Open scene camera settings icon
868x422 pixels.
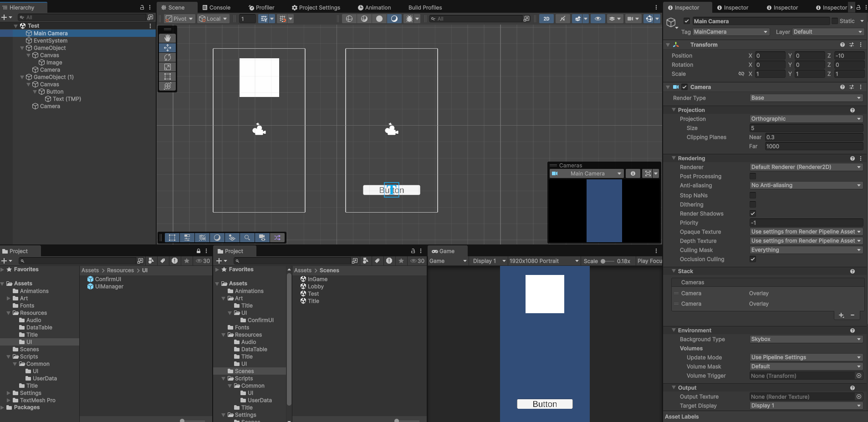click(633, 19)
